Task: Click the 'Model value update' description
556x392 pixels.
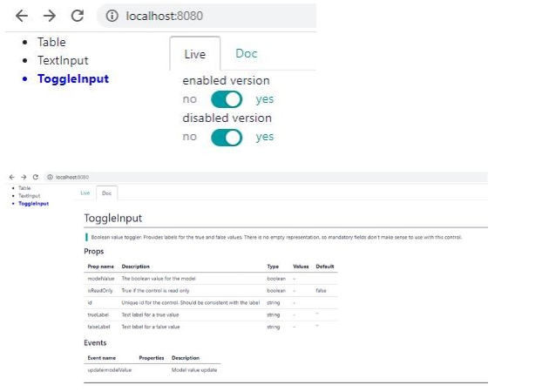Action: pyautogui.click(x=194, y=370)
